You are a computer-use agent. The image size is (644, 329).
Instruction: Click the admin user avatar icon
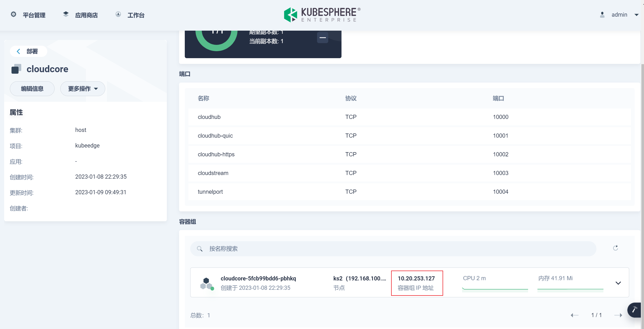tap(602, 15)
